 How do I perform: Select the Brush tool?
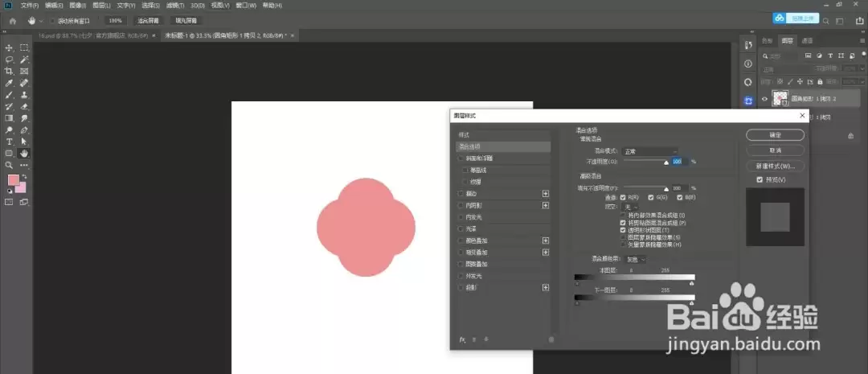[x=10, y=95]
